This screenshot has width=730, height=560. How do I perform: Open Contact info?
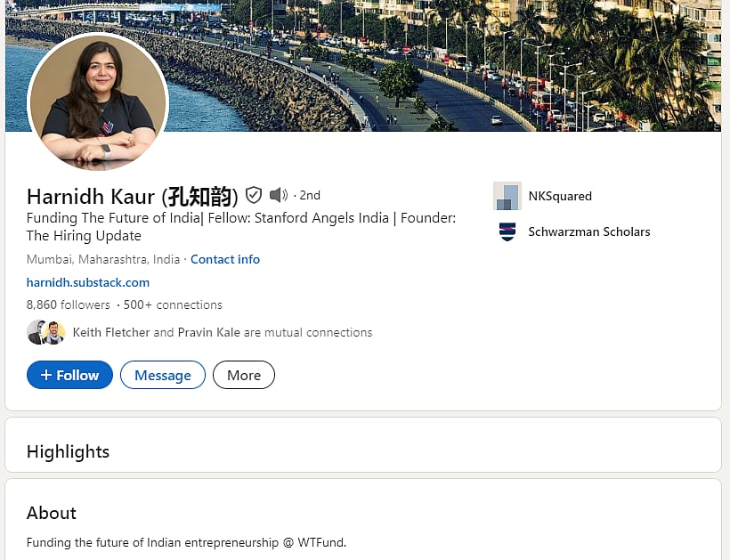tap(224, 259)
